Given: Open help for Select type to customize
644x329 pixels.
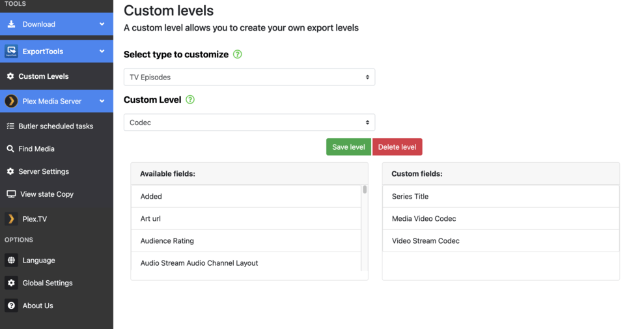Looking at the screenshot, I should (x=238, y=55).
